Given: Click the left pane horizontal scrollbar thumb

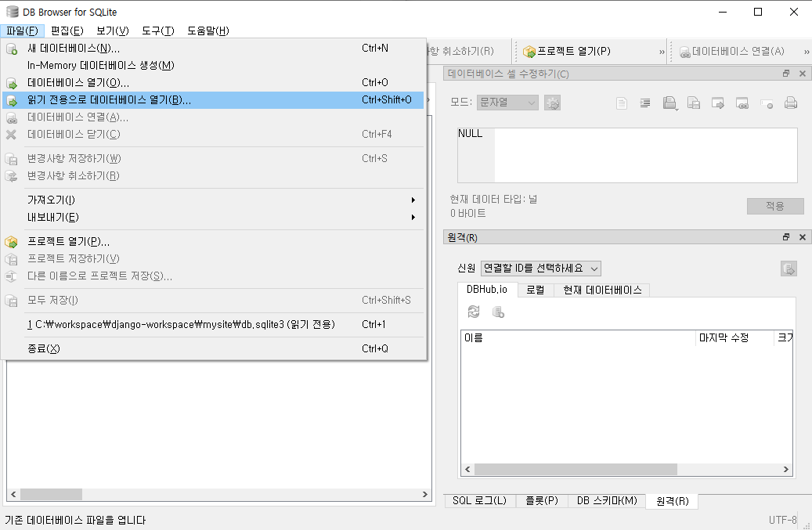Looking at the screenshot, I should [51, 494].
